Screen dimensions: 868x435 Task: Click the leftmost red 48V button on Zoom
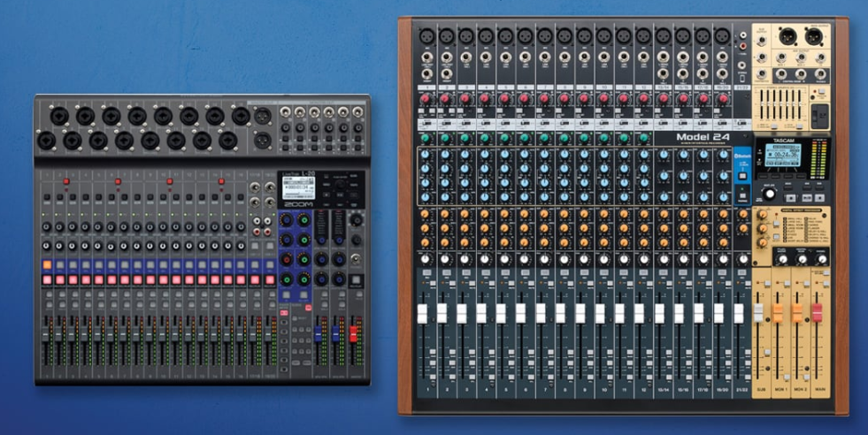[x=65, y=181]
